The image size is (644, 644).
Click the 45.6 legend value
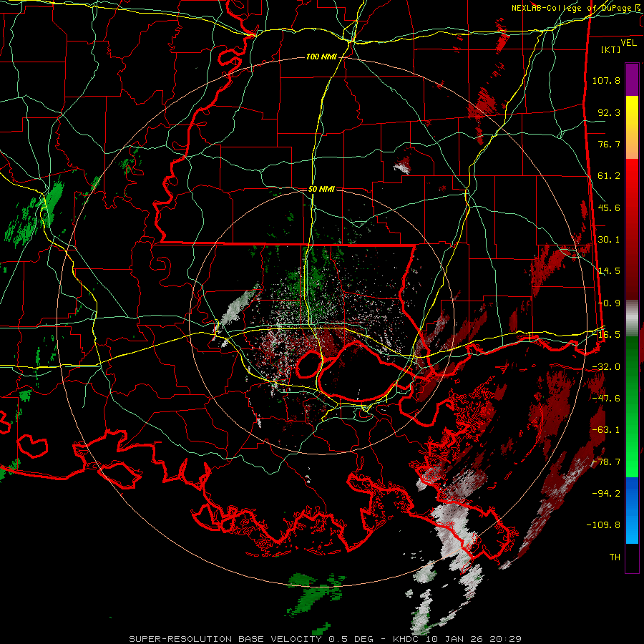609,208
